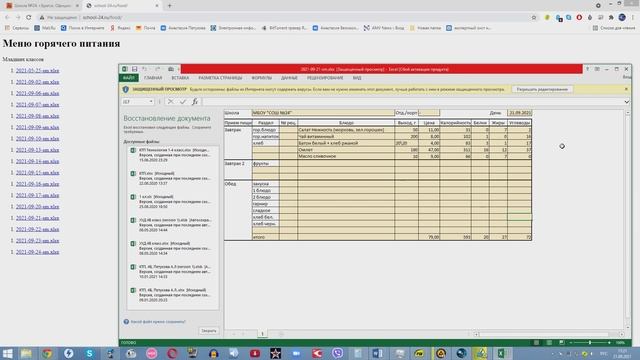Click the cancel X in formula bar
Viewport: 640px width, 360px height.
coord(171,102)
